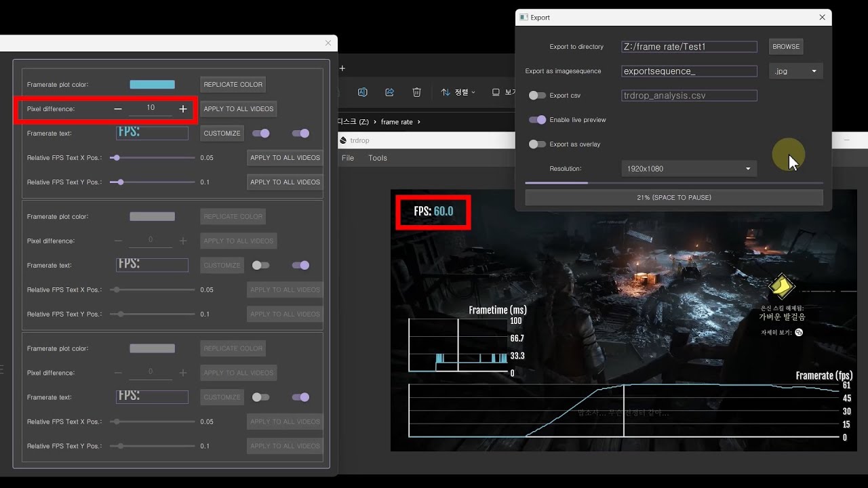
Task: Click the view icon beside 보기 in Explorer
Action: click(496, 92)
